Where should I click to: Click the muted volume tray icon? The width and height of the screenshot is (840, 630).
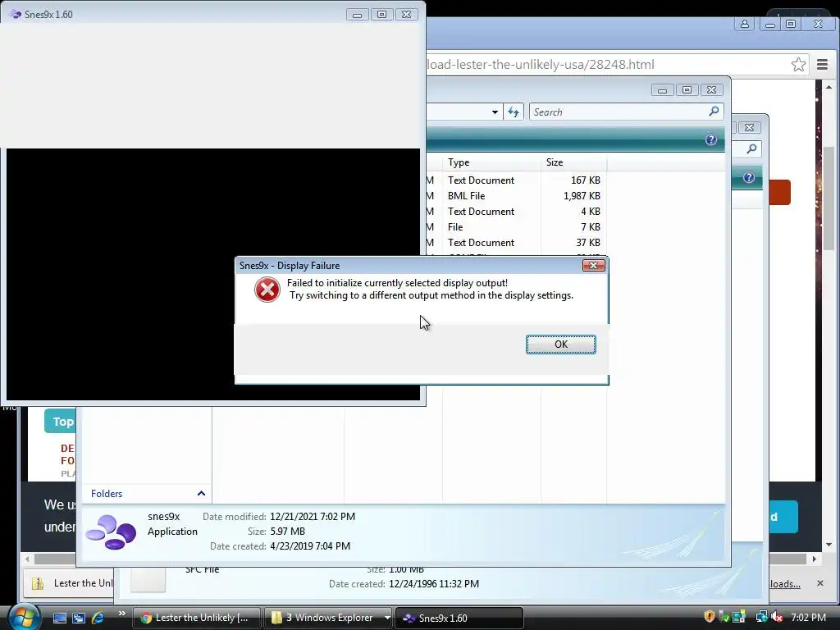click(777, 617)
